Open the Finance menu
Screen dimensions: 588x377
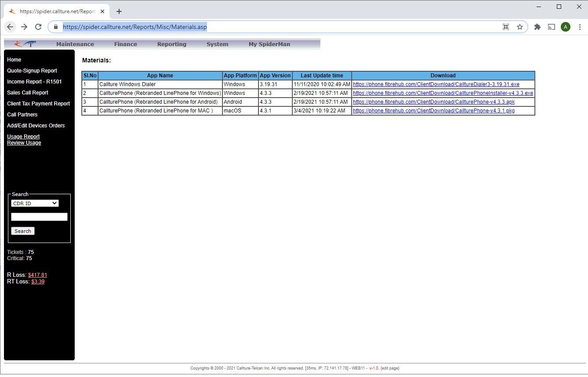pyautogui.click(x=126, y=44)
